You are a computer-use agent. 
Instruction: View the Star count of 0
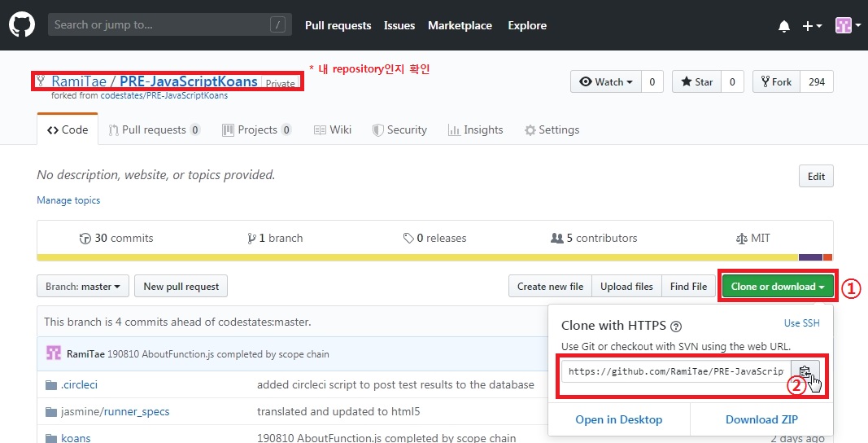click(x=732, y=82)
